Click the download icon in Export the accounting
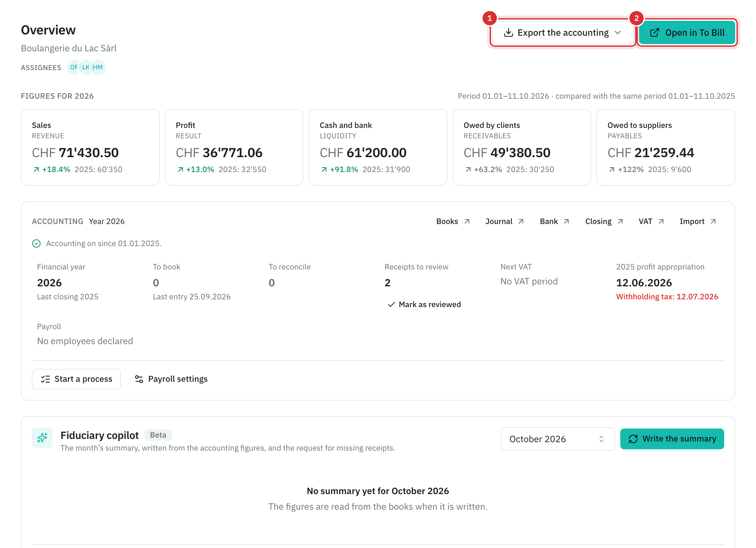Viewport: 756px width, 548px height. click(x=508, y=33)
